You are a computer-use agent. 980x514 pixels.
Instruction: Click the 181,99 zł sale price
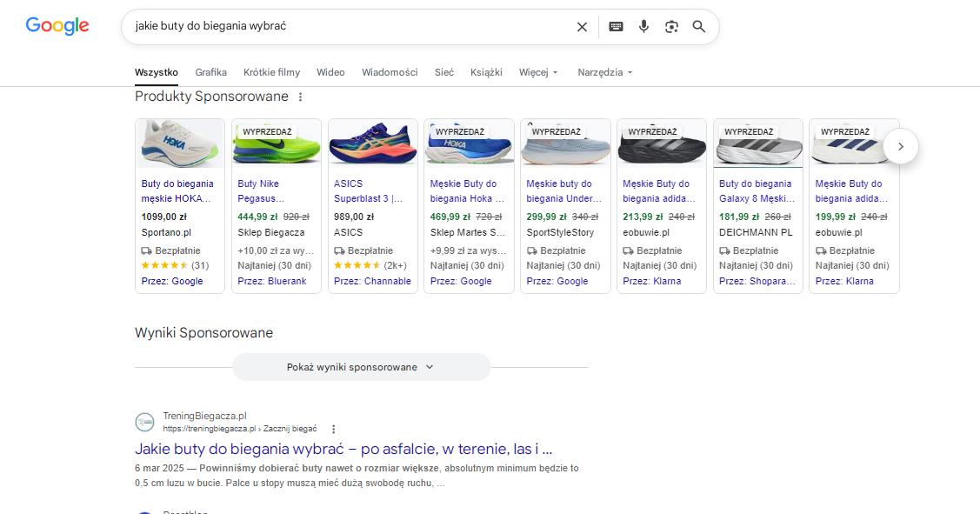click(739, 217)
